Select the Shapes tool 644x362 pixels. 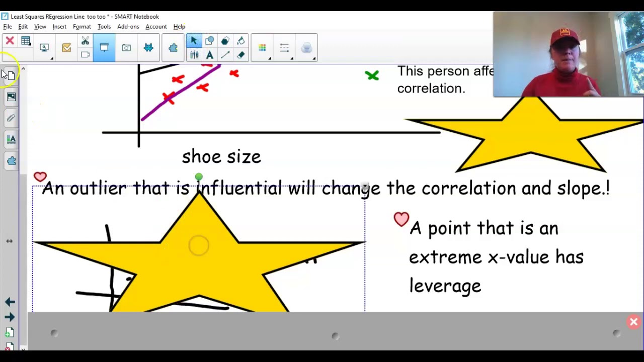210,41
